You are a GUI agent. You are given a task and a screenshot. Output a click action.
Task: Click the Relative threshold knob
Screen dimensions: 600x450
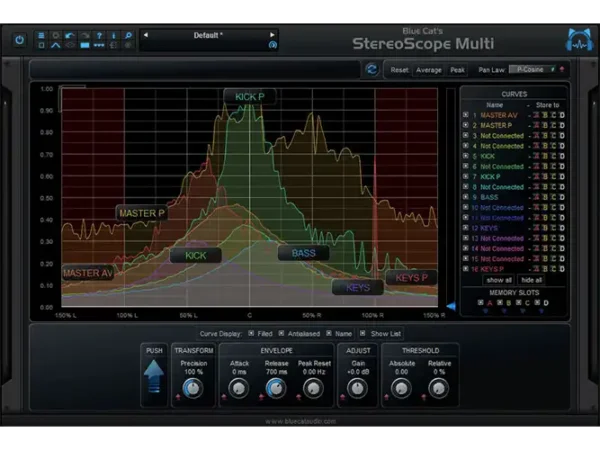coord(439,388)
